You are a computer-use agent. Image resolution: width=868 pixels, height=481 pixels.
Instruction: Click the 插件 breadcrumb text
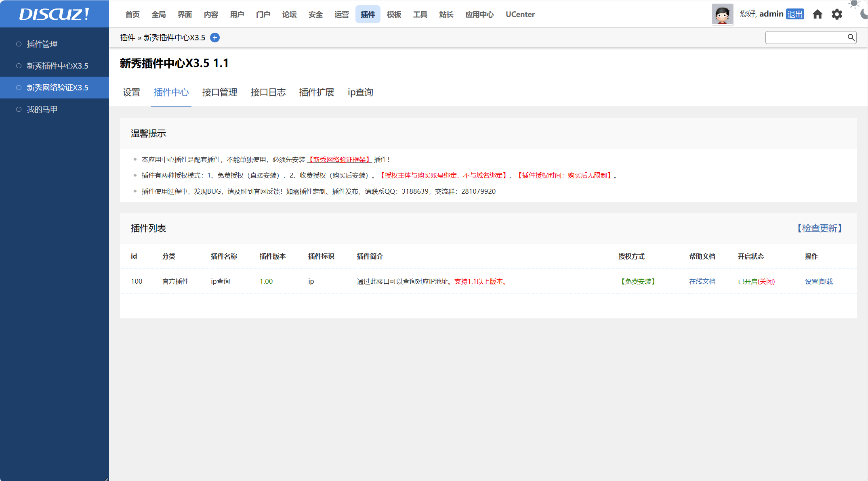point(128,38)
